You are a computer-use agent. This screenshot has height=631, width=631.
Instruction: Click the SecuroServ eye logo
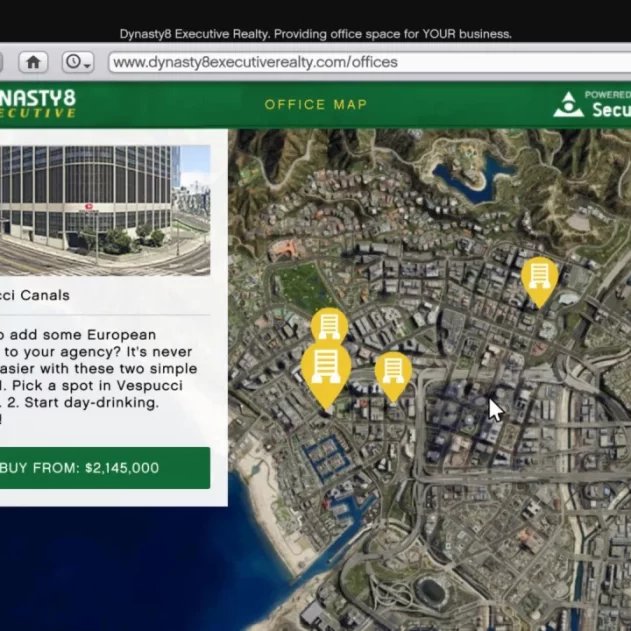pyautogui.click(x=568, y=105)
